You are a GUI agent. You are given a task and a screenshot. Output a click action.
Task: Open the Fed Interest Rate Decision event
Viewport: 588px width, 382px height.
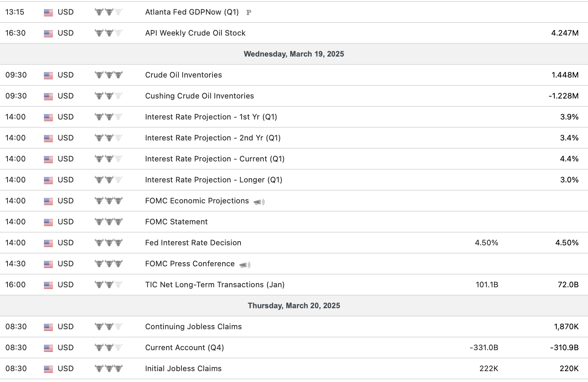pos(193,243)
